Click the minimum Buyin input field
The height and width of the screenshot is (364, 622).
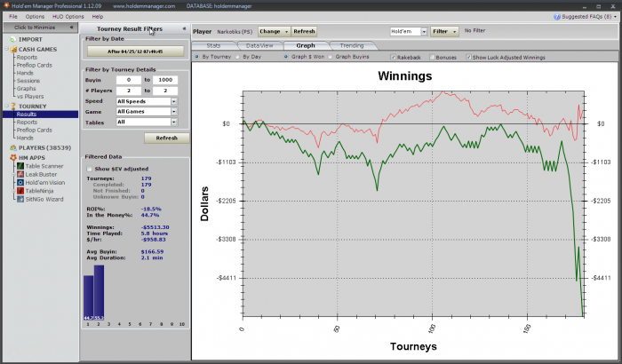[x=129, y=80]
